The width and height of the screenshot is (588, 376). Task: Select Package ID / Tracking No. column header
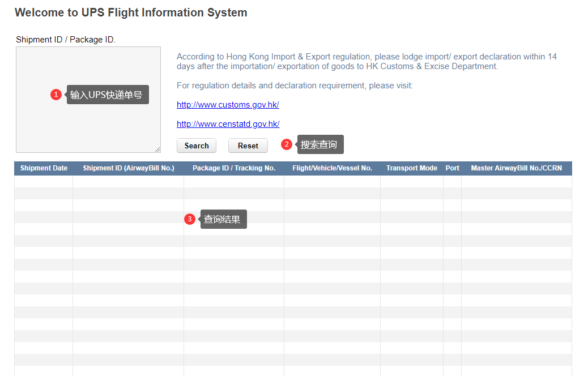(x=234, y=168)
